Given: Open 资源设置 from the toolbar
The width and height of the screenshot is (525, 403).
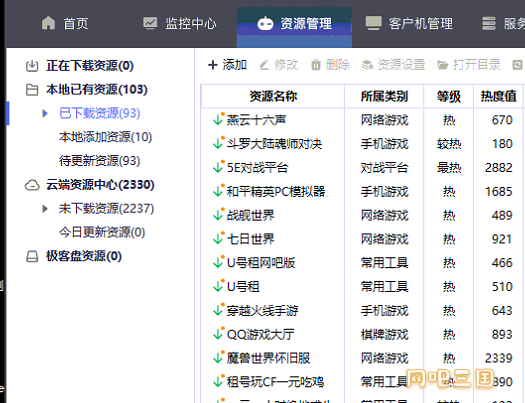Looking at the screenshot, I should pyautogui.click(x=393, y=65).
